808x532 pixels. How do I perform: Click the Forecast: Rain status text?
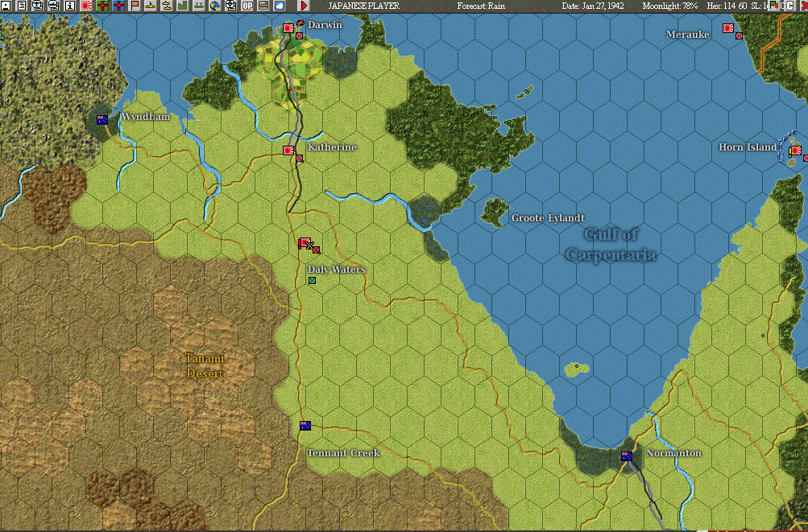481,6
